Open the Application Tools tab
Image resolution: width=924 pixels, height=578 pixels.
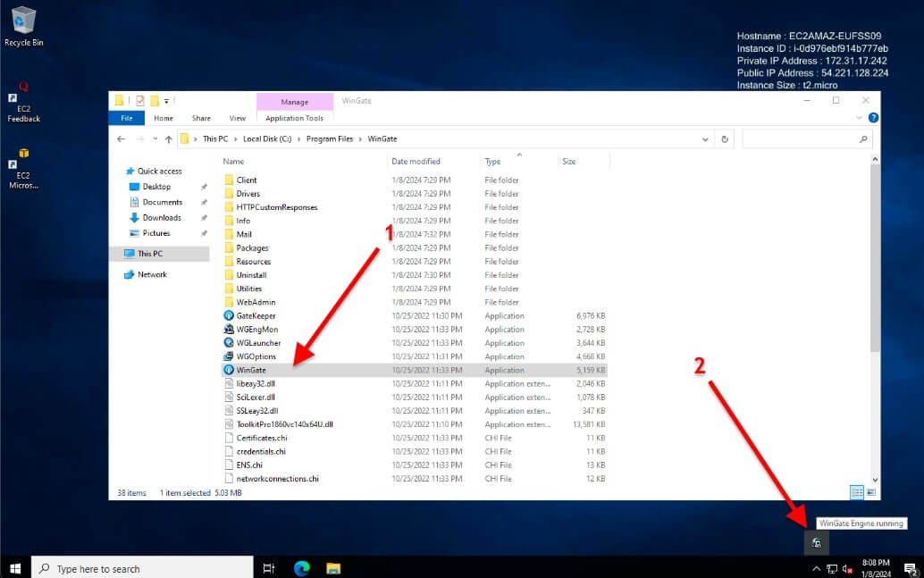point(295,118)
